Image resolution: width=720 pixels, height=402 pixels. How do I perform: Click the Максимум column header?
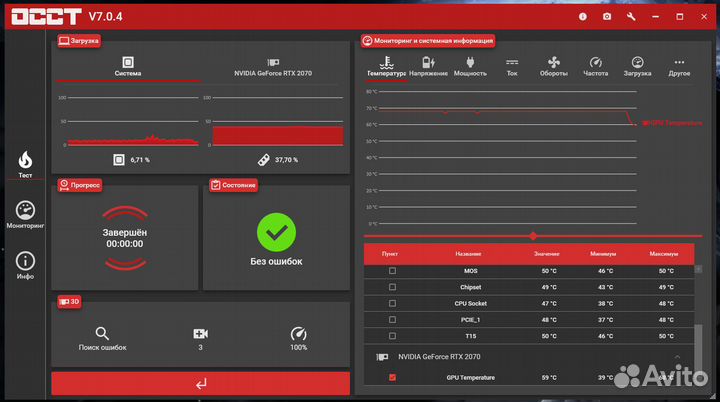(664, 254)
